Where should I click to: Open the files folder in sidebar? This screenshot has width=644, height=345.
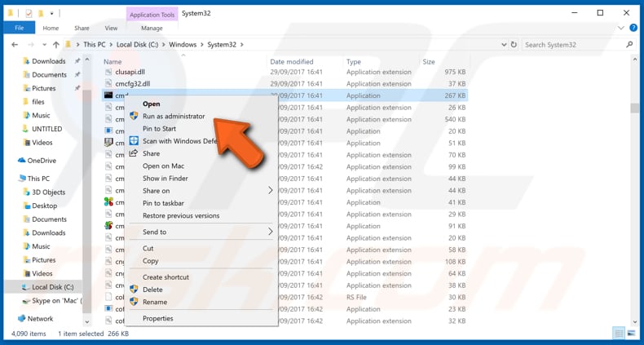click(x=38, y=102)
